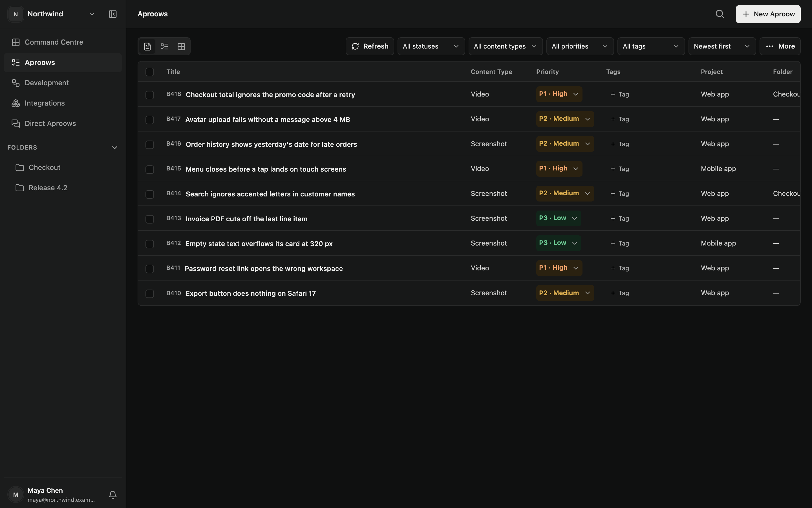This screenshot has width=812, height=508.
Task: Click the Release 4.2 folder icon
Action: (x=20, y=188)
